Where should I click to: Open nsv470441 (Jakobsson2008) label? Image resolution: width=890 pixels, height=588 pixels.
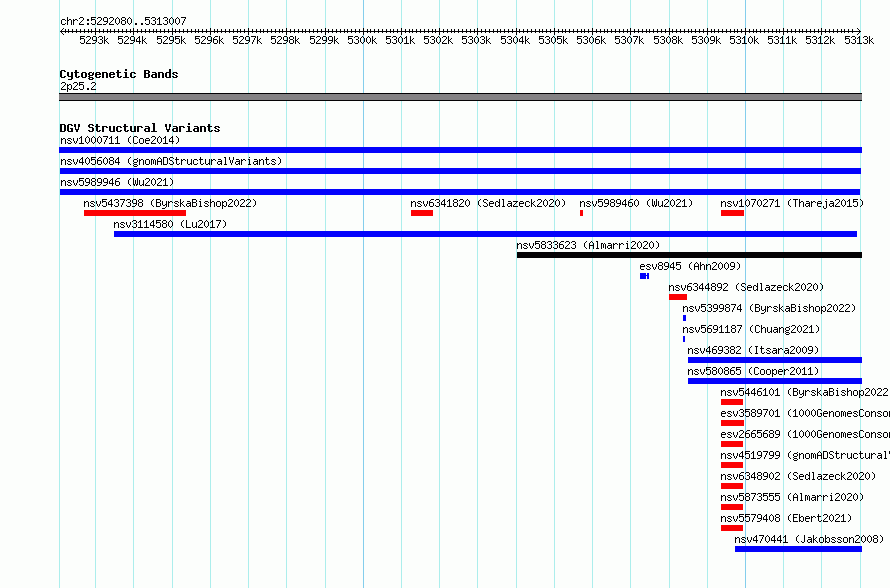click(x=809, y=539)
